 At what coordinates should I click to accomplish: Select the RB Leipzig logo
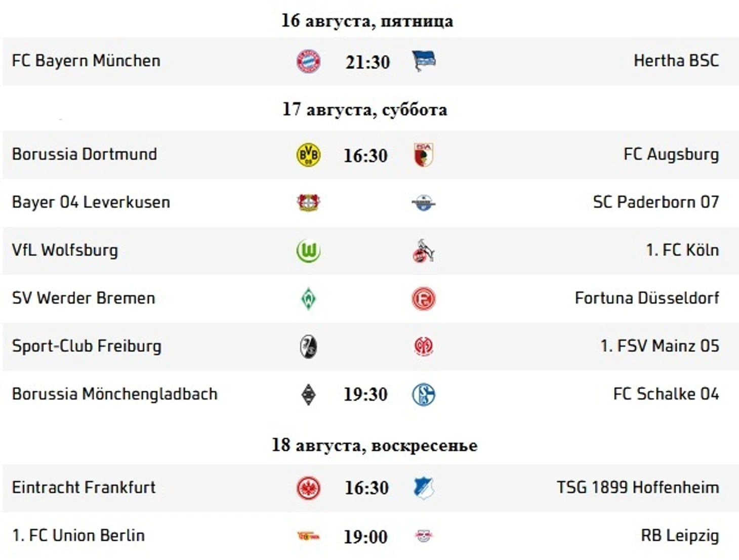click(x=424, y=536)
